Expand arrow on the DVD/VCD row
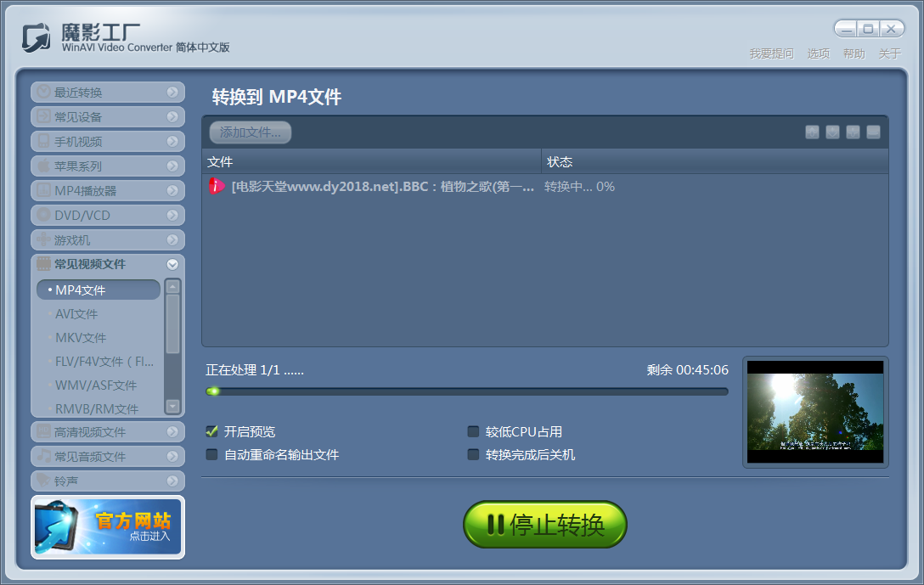The height and width of the screenshot is (585, 924). 172,215
